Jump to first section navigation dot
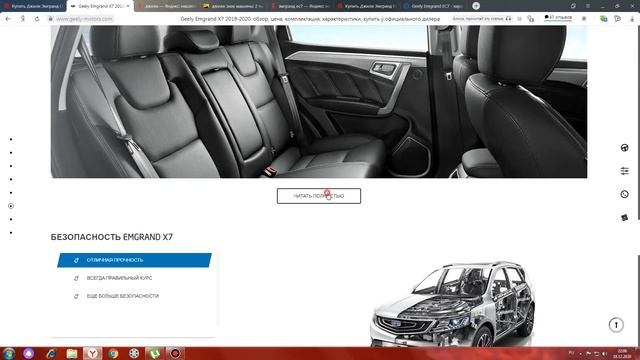Image resolution: width=640 pixels, height=360 pixels. pos(11,139)
